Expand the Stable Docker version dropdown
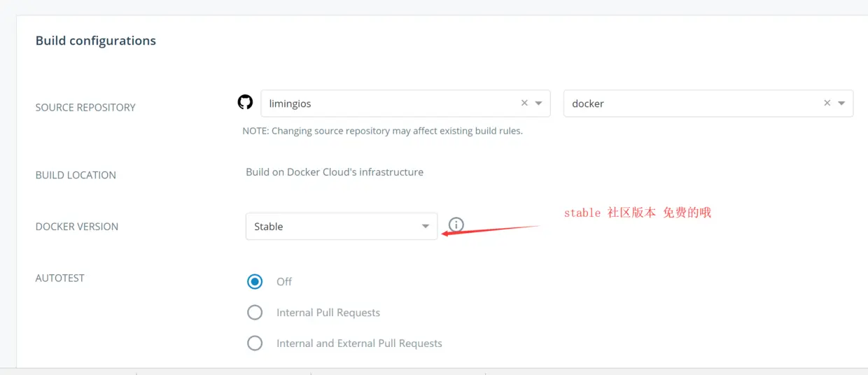The width and height of the screenshot is (868, 375). point(425,227)
